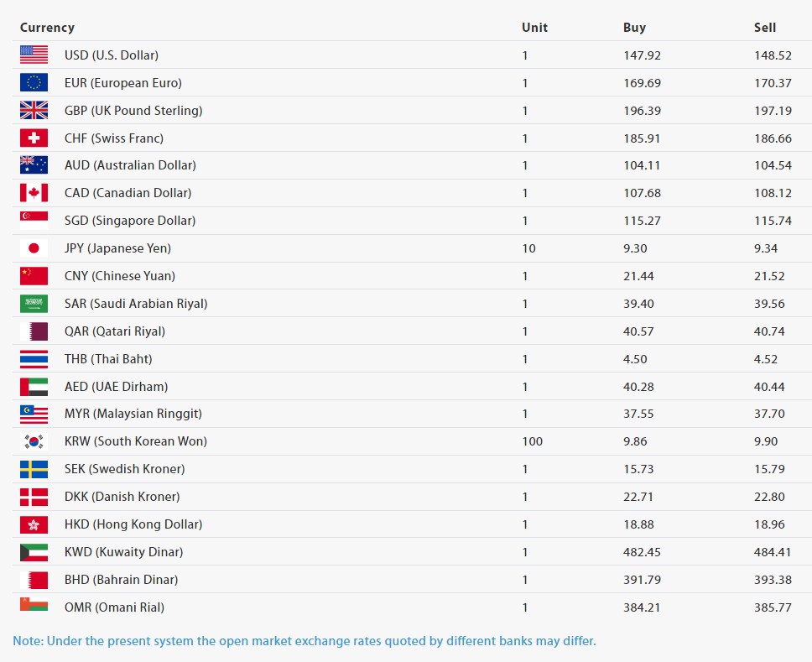Select the OMR (Omani Rial) label
Image resolution: width=812 pixels, height=662 pixels.
[114, 607]
